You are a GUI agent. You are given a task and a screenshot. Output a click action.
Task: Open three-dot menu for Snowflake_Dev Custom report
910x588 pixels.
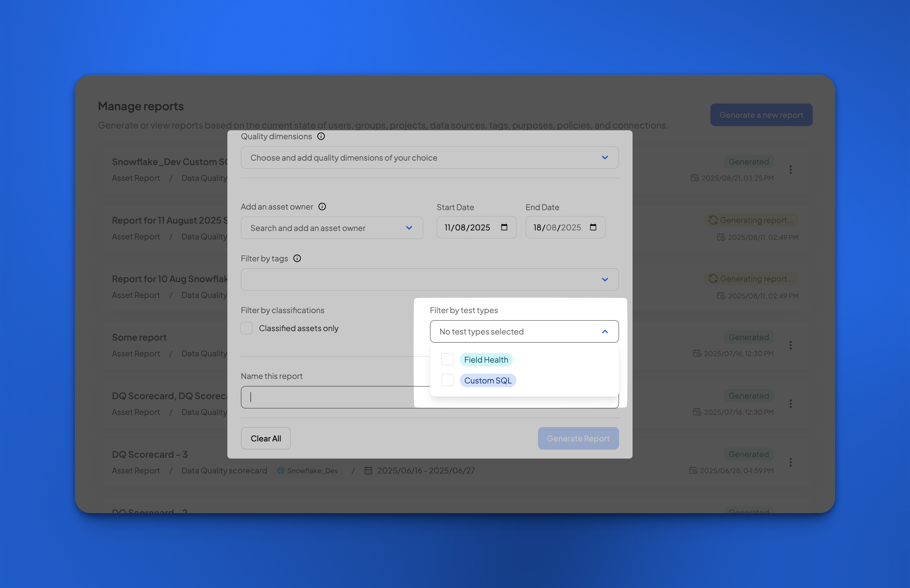tap(790, 170)
